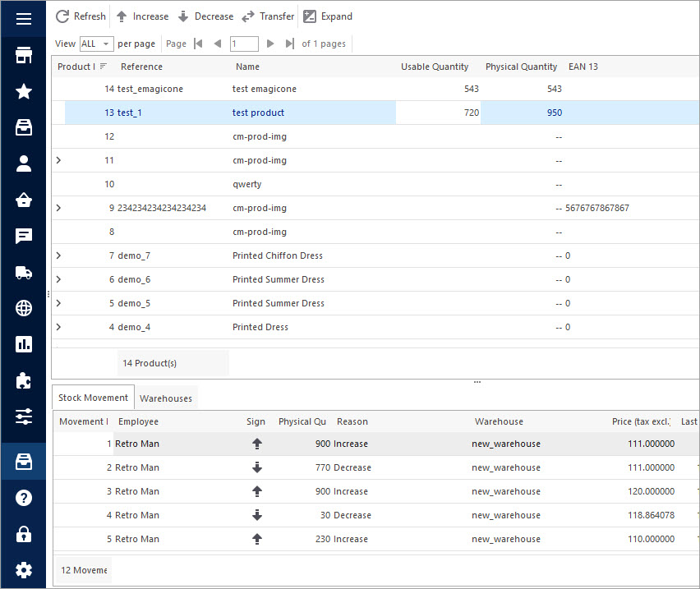Click the Increase stock button

coord(142,16)
